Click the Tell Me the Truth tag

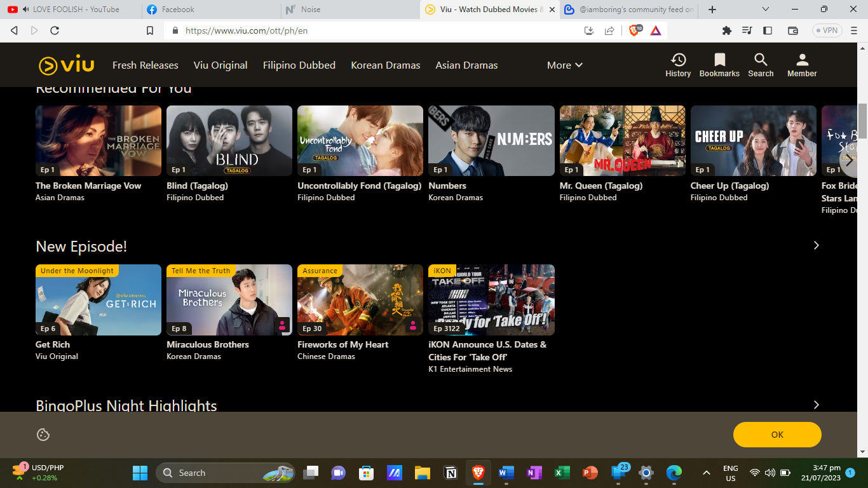pyautogui.click(x=201, y=271)
